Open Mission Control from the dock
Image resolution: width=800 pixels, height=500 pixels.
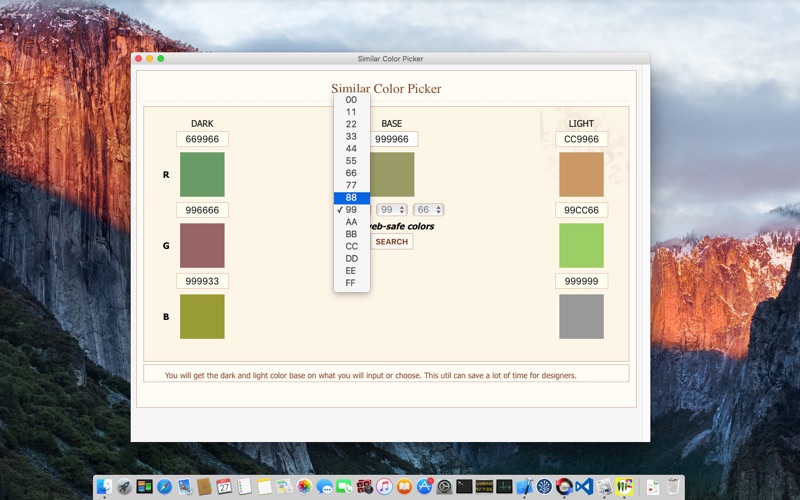click(x=144, y=487)
